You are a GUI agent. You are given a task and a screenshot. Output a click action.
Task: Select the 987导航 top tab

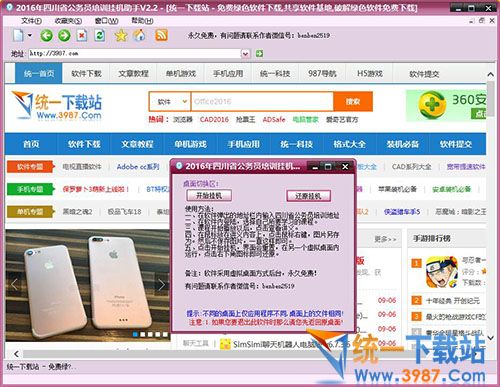click(x=322, y=73)
